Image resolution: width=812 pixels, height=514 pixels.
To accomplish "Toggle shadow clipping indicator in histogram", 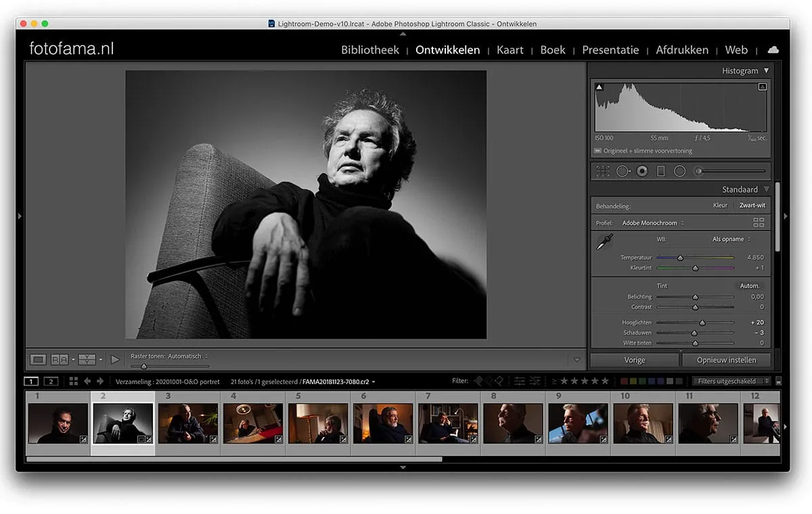I will [599, 87].
